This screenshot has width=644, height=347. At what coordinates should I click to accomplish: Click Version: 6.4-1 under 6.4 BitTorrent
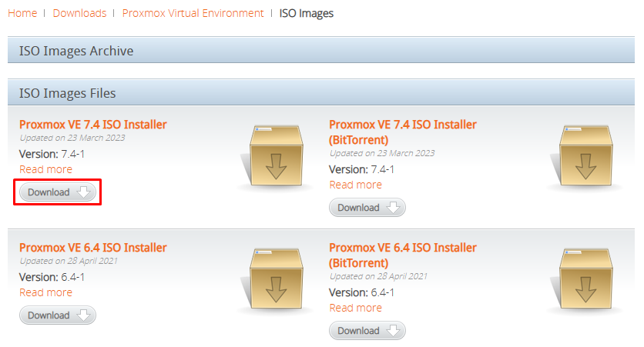coord(361,292)
